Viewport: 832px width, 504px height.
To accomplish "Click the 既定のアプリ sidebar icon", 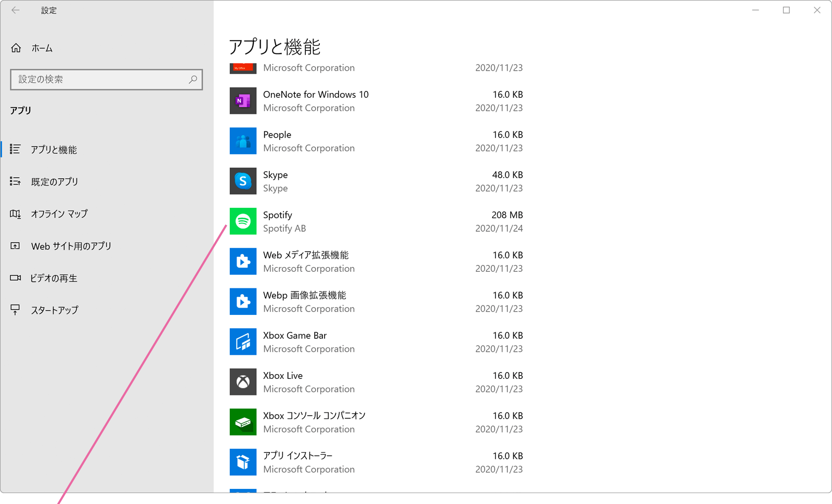I will tap(15, 181).
